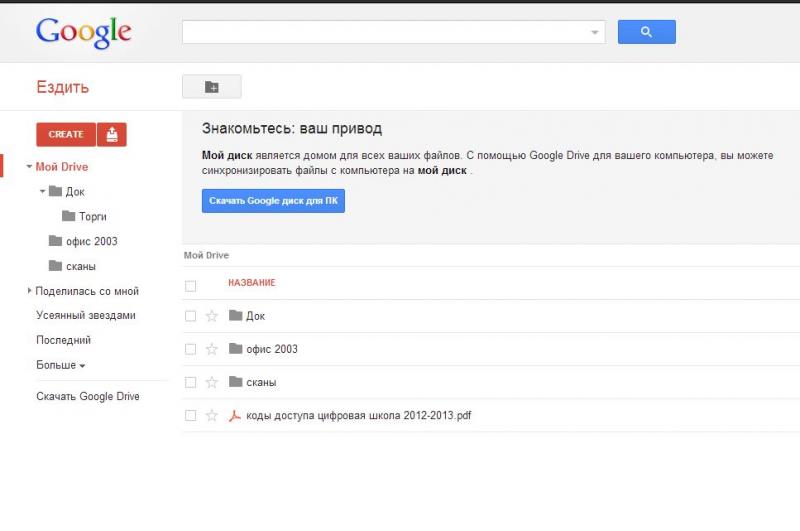This screenshot has height=531, width=800.
Task: Click the сканы folder icon in sidebar
Action: click(55, 265)
